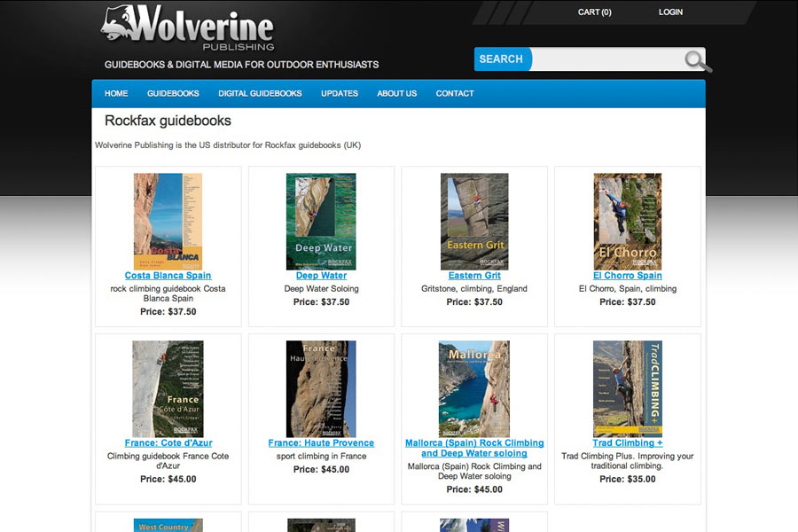The height and width of the screenshot is (532, 798).
Task: Click the Wolverine Publishing logo
Action: point(187,28)
